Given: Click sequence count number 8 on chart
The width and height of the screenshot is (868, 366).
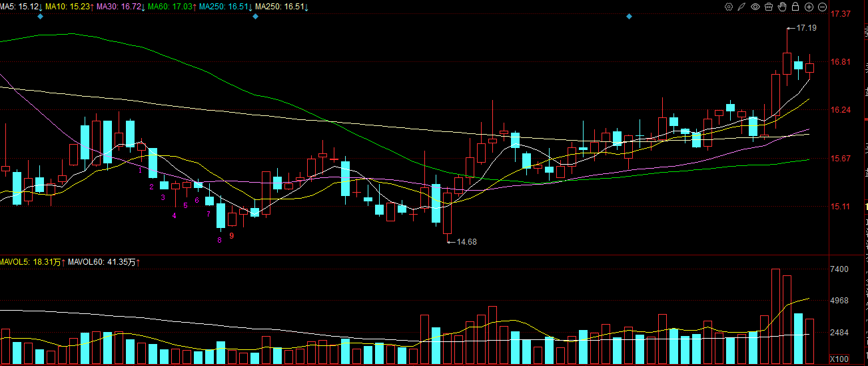Looking at the screenshot, I should click(x=219, y=240).
